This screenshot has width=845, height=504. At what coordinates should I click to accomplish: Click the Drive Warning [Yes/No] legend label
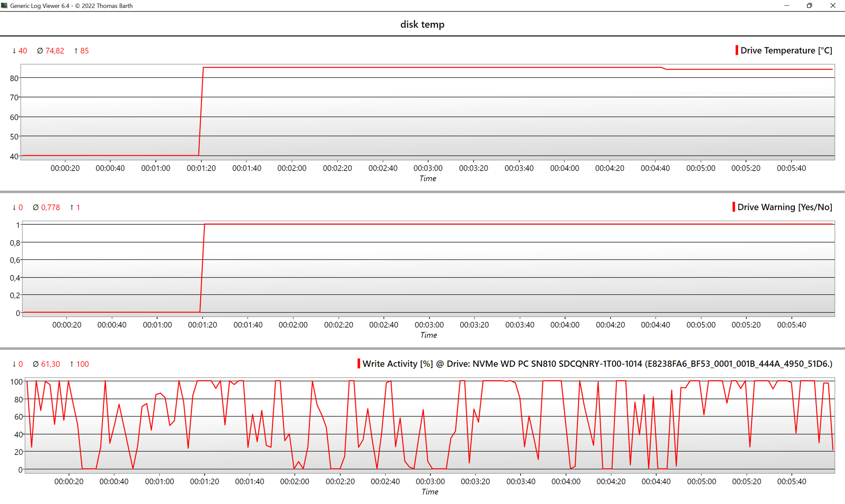click(x=785, y=207)
